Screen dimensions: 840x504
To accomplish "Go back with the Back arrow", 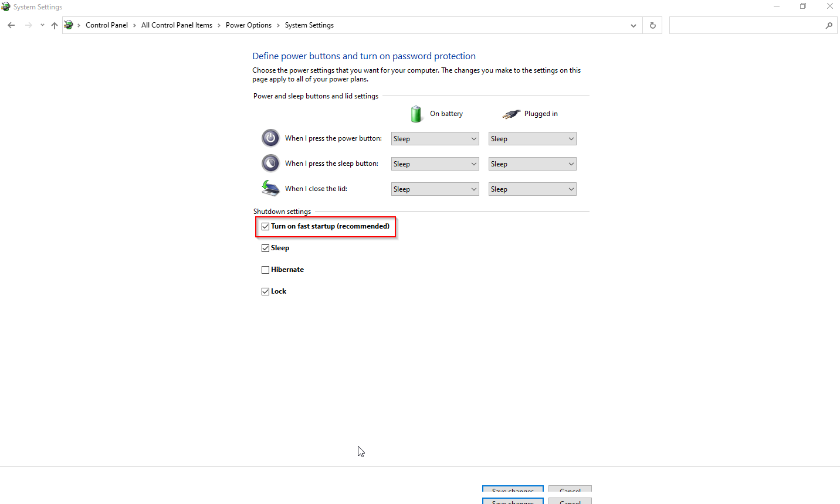I will point(11,25).
